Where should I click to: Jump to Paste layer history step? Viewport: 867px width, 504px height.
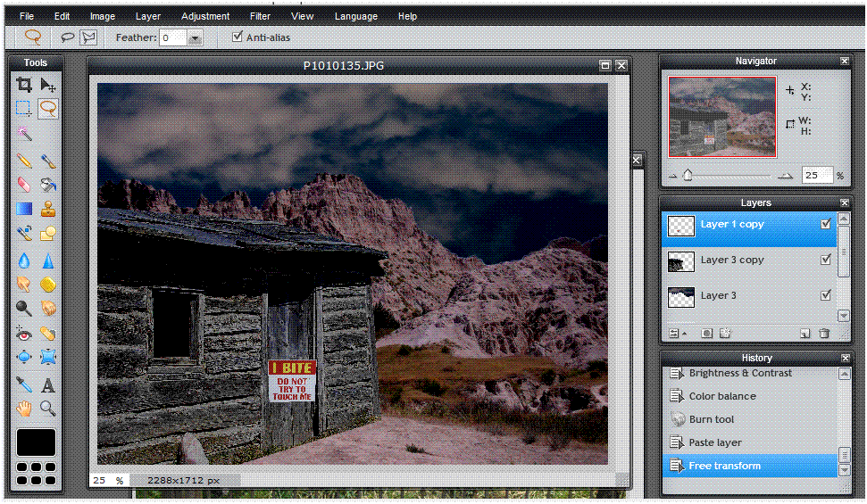714,442
